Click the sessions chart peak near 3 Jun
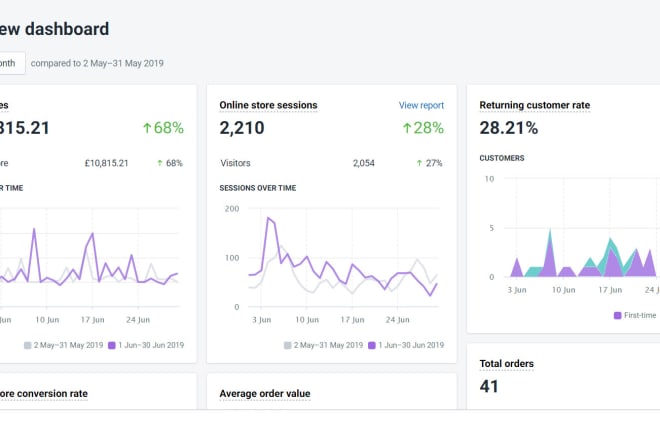660x440 pixels. (x=269, y=218)
